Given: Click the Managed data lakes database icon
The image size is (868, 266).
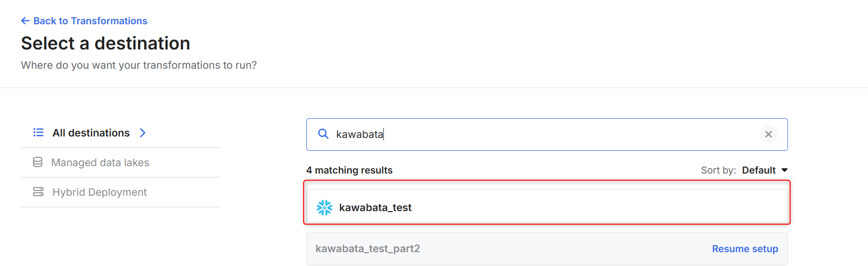Looking at the screenshot, I should point(38,162).
